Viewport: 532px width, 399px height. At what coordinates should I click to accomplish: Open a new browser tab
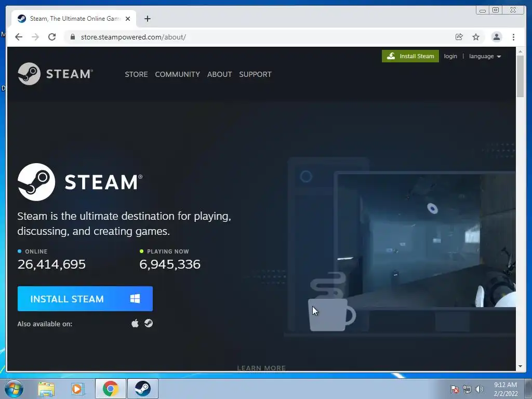147,19
